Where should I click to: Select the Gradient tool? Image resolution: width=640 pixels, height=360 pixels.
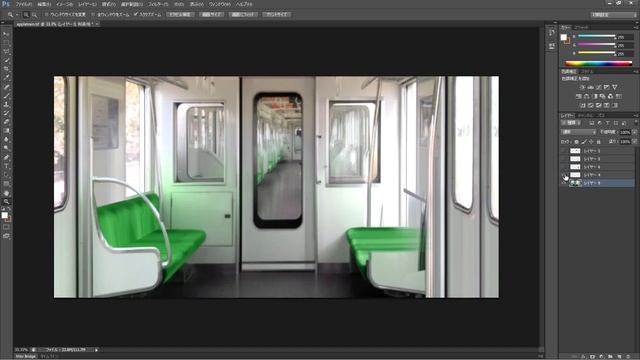[x=6, y=131]
